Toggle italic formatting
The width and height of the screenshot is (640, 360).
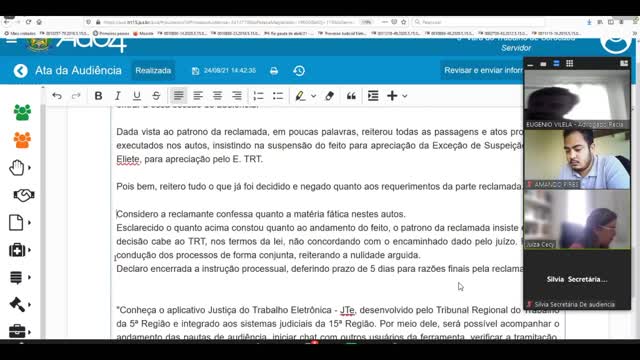(x=118, y=96)
